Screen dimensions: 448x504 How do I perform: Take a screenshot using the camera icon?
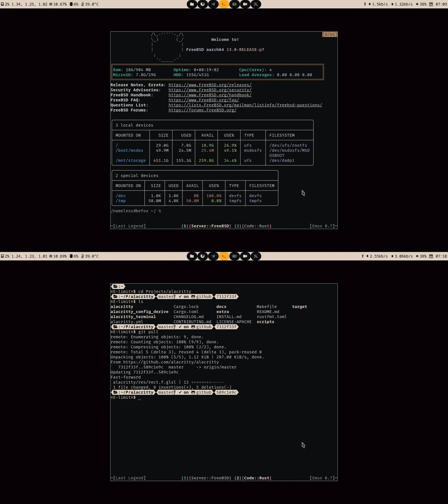[x=234, y=4]
